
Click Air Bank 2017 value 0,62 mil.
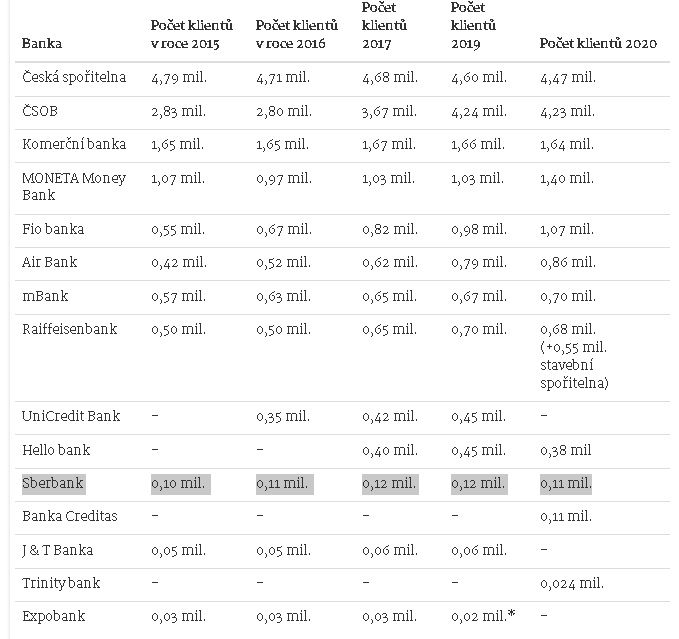point(390,262)
